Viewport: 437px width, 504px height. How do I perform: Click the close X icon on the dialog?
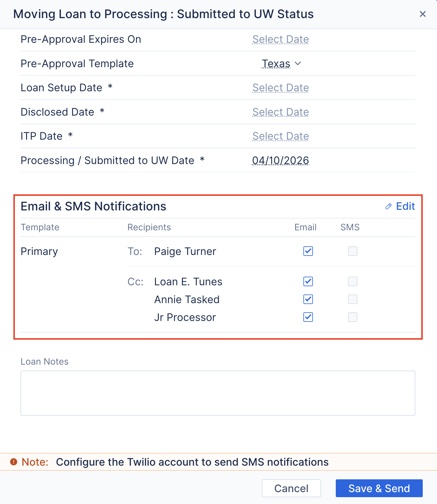[x=423, y=14]
